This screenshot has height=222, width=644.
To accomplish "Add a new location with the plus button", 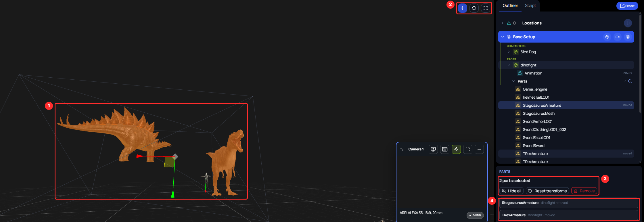I will coord(628,23).
